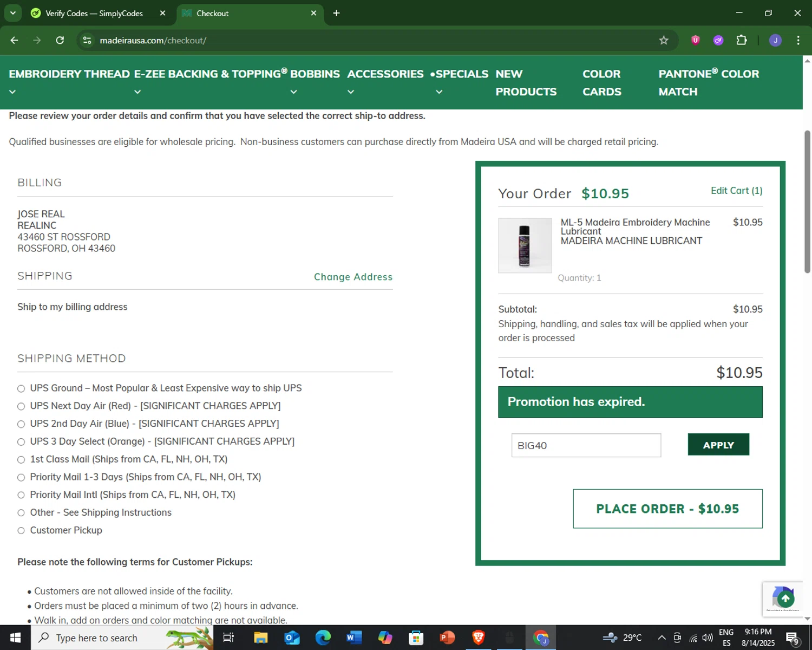
Task: Expand the Embroidery Thread menu chevron
Action: click(12, 92)
